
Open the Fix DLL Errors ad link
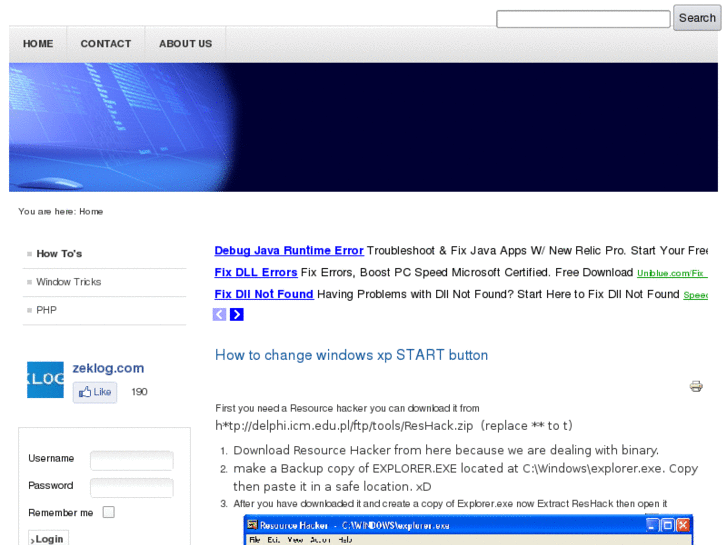[x=255, y=272]
